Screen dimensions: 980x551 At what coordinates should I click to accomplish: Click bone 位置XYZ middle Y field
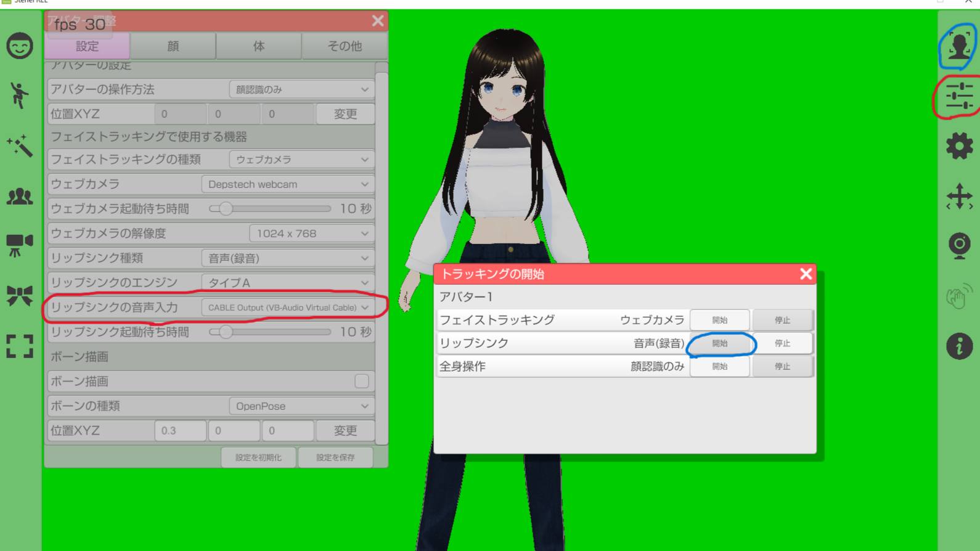point(234,431)
